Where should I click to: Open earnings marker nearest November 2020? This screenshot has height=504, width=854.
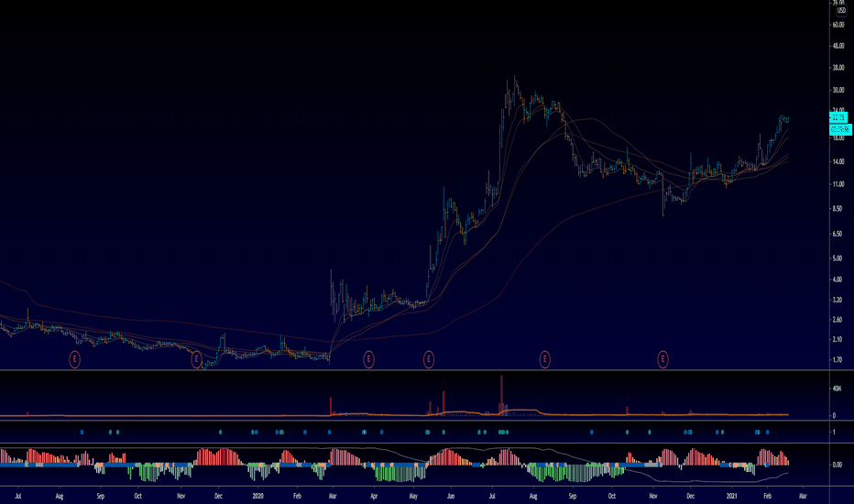(662, 359)
